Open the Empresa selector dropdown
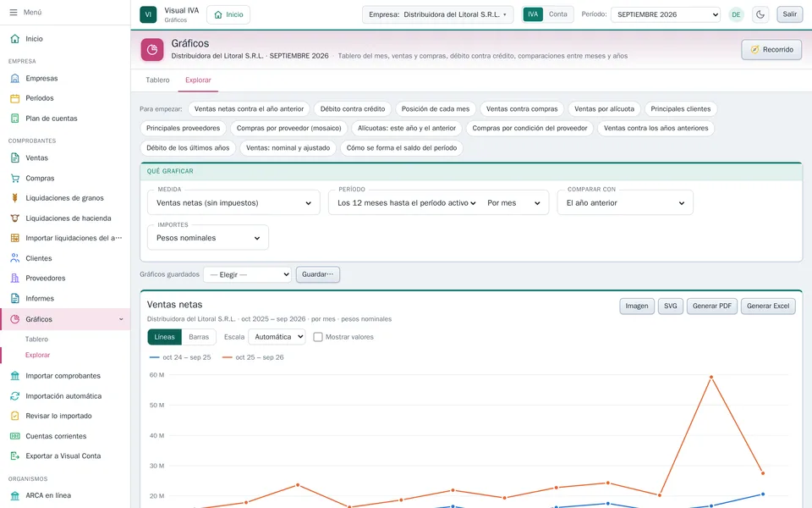 [437, 14]
